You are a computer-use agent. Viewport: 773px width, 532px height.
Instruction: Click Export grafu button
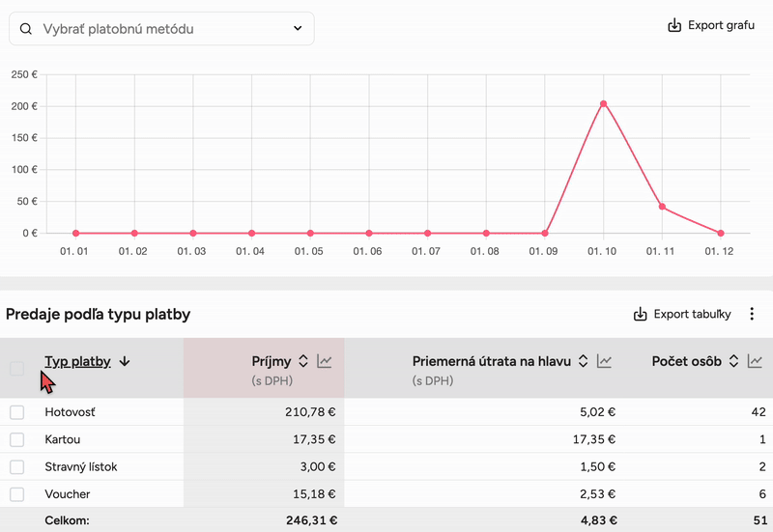coord(711,25)
